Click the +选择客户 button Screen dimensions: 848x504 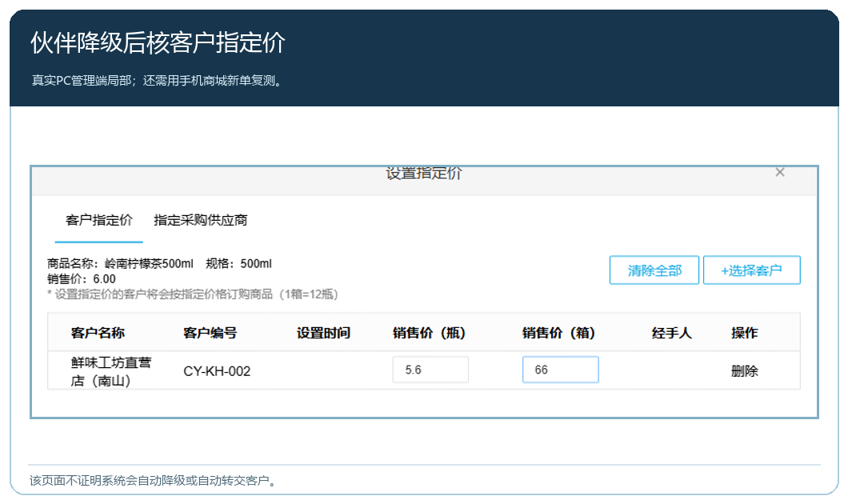pyautogui.click(x=752, y=270)
